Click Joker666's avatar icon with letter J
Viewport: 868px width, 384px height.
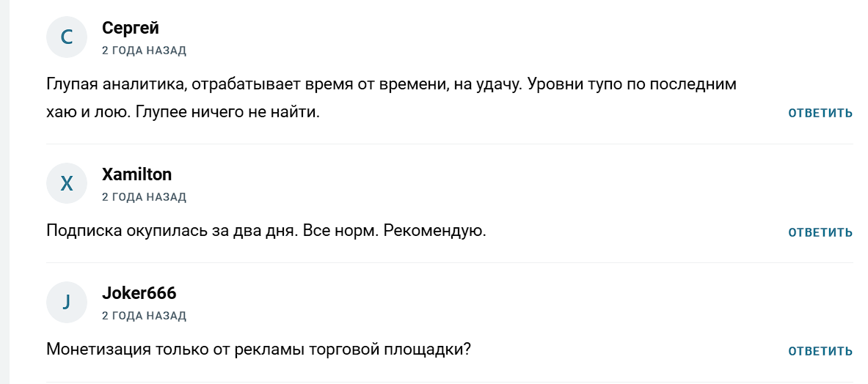[x=67, y=302]
